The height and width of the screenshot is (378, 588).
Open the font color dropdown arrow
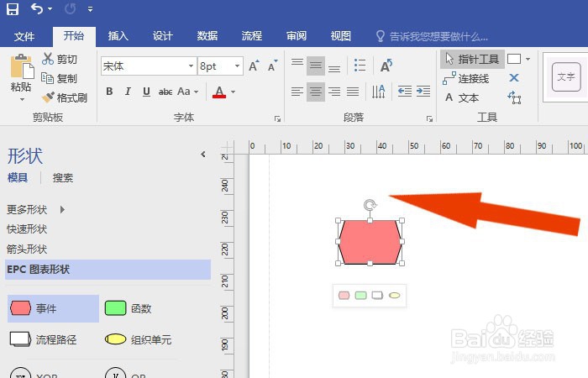pyautogui.click(x=233, y=92)
